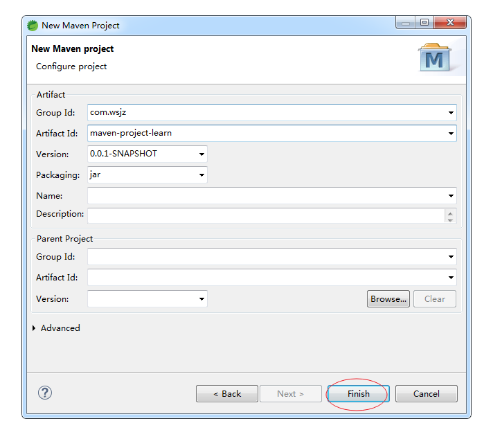The width and height of the screenshot is (493, 448).
Task: Open the 0.0.1-SNAPSHOT version dropdown
Action: (201, 154)
